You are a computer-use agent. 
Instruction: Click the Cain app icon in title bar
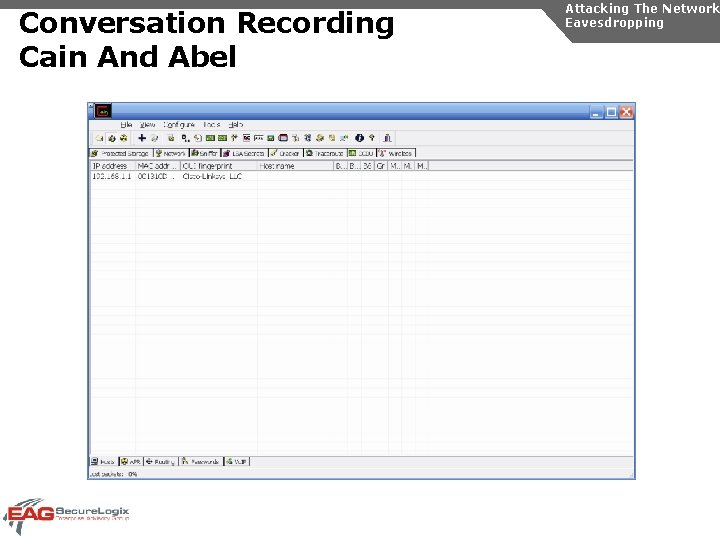pos(103,111)
